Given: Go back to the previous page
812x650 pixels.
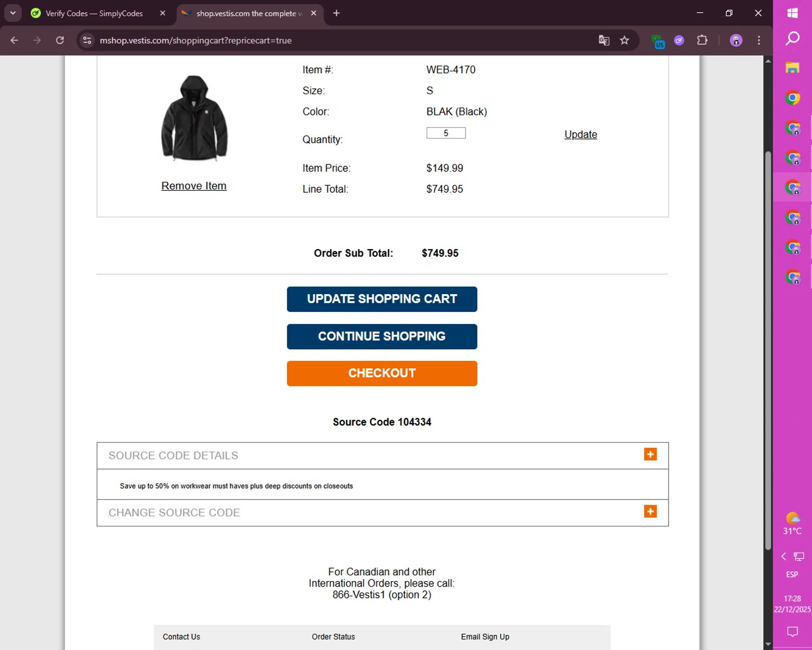Looking at the screenshot, I should coord(15,40).
